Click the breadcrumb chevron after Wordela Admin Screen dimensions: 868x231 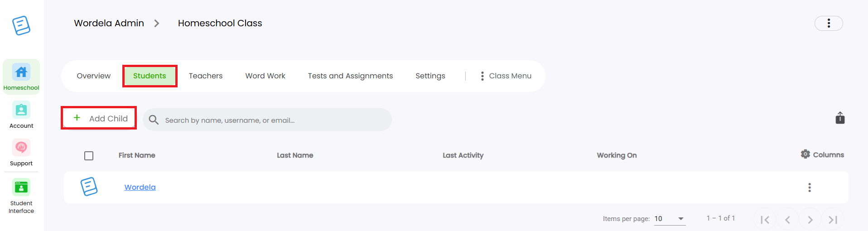coord(157,23)
